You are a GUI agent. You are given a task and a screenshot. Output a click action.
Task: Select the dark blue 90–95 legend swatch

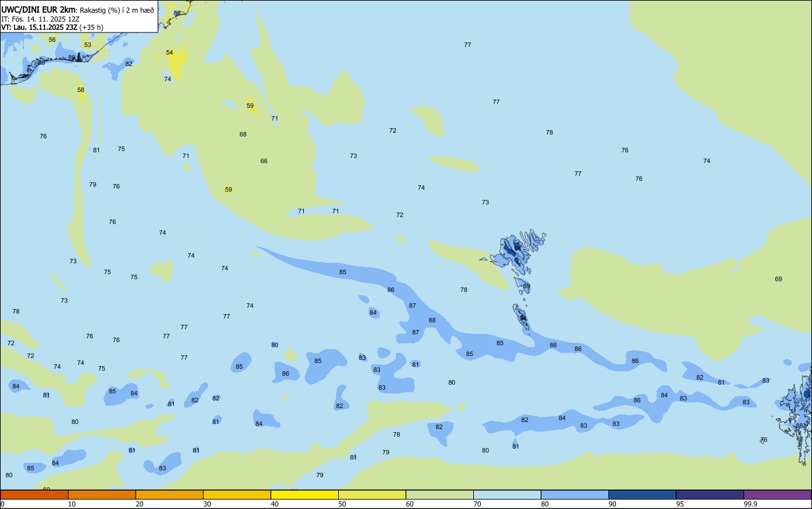coord(642,494)
